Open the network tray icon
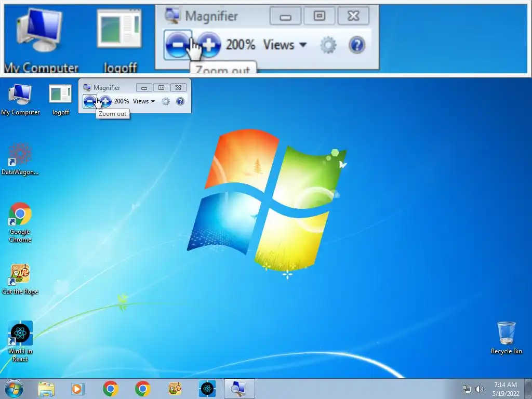Image resolution: width=532 pixels, height=399 pixels. (467, 389)
